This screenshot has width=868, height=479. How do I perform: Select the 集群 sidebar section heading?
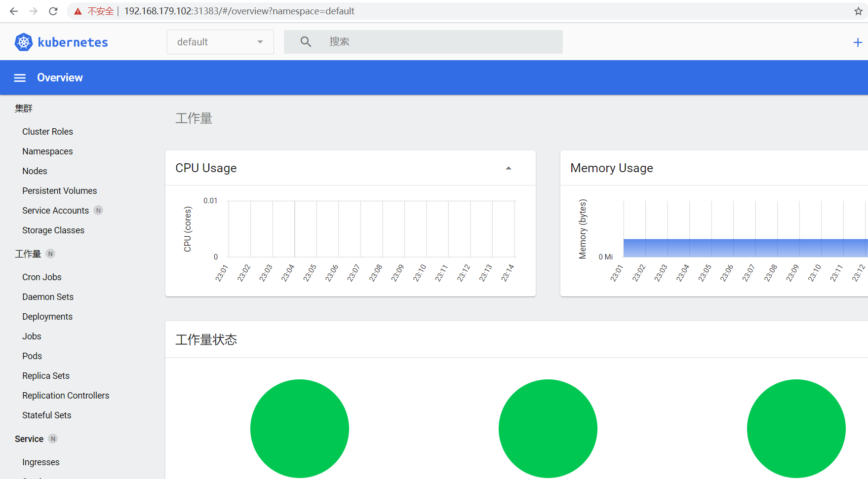[x=23, y=108]
